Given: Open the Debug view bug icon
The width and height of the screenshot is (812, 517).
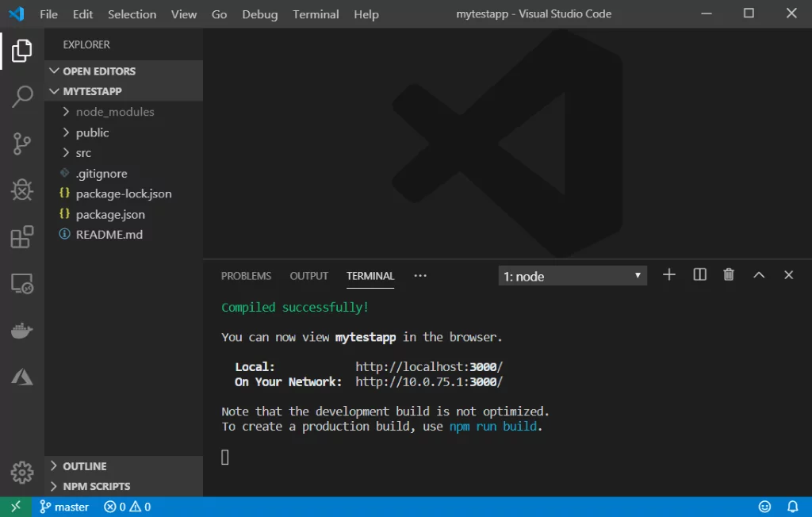Looking at the screenshot, I should click(x=21, y=190).
